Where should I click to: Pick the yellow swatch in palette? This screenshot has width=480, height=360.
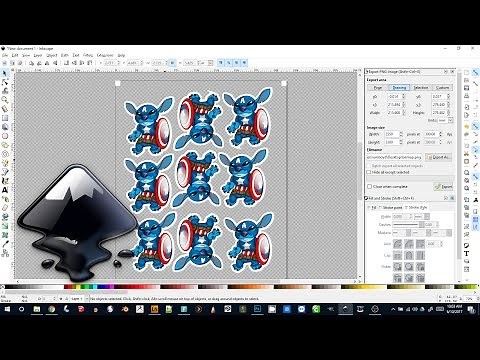(x=78, y=287)
